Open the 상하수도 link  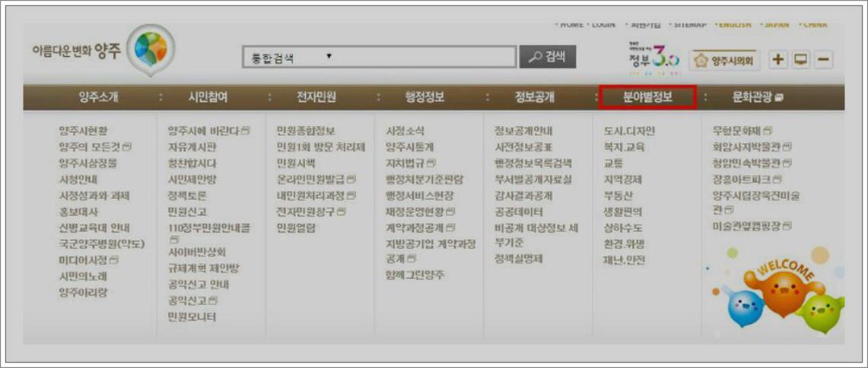point(623,227)
